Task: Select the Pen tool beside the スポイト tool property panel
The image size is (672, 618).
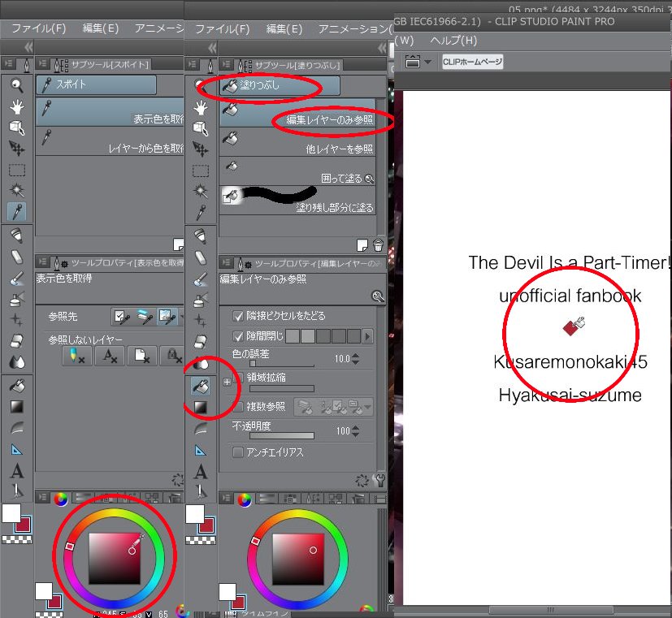Action: coord(16,236)
